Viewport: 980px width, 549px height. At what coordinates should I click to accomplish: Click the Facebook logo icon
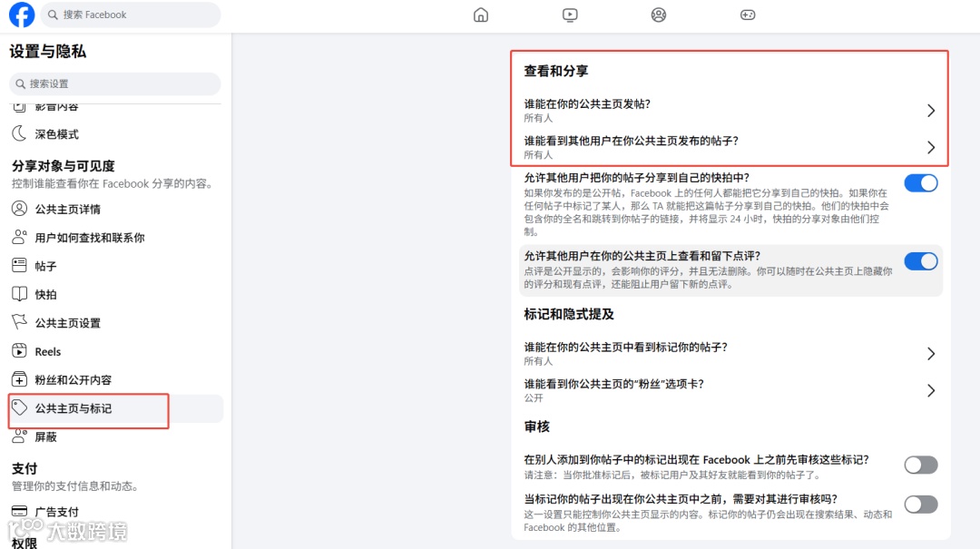pyautogui.click(x=22, y=15)
